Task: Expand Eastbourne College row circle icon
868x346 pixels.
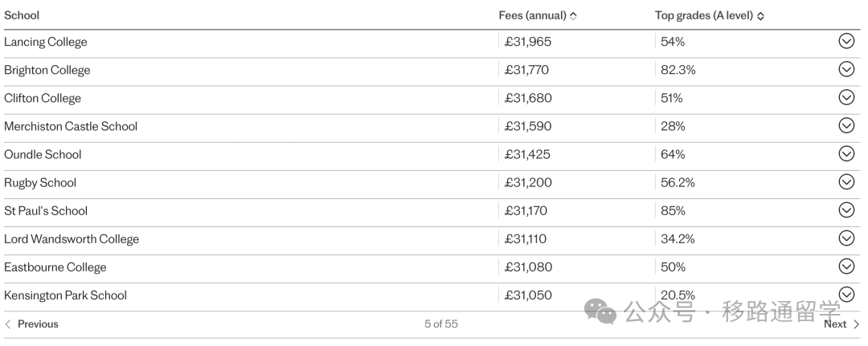Action: click(x=846, y=267)
